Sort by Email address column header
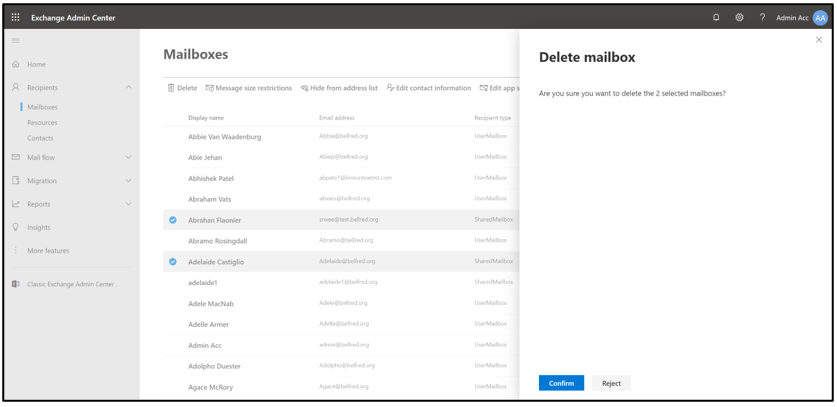The width and height of the screenshot is (837, 407). point(337,118)
